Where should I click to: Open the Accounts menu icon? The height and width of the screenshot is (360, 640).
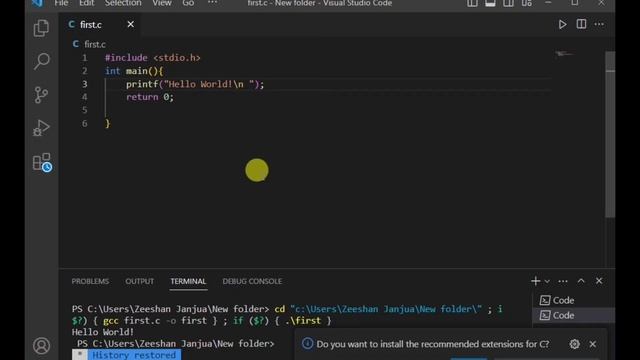point(41,346)
